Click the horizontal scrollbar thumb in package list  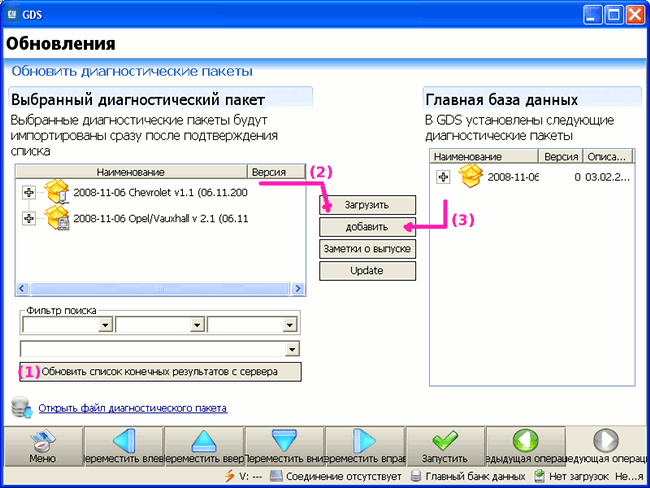pos(160,289)
